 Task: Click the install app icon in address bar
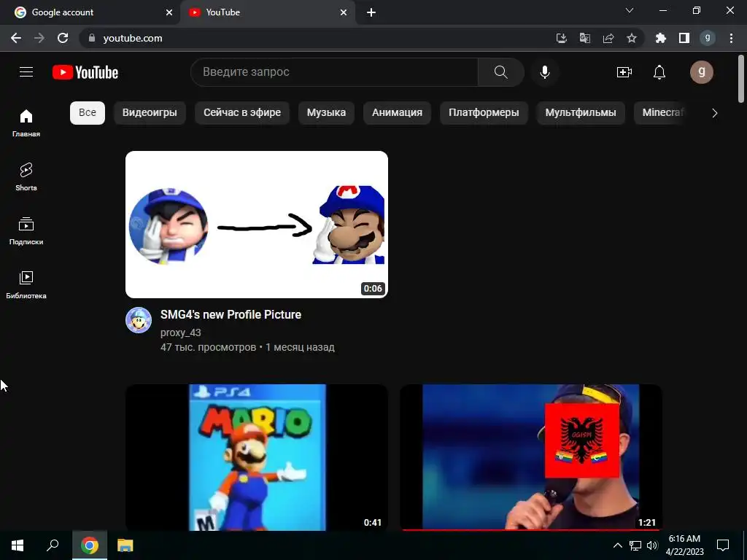[561, 38]
